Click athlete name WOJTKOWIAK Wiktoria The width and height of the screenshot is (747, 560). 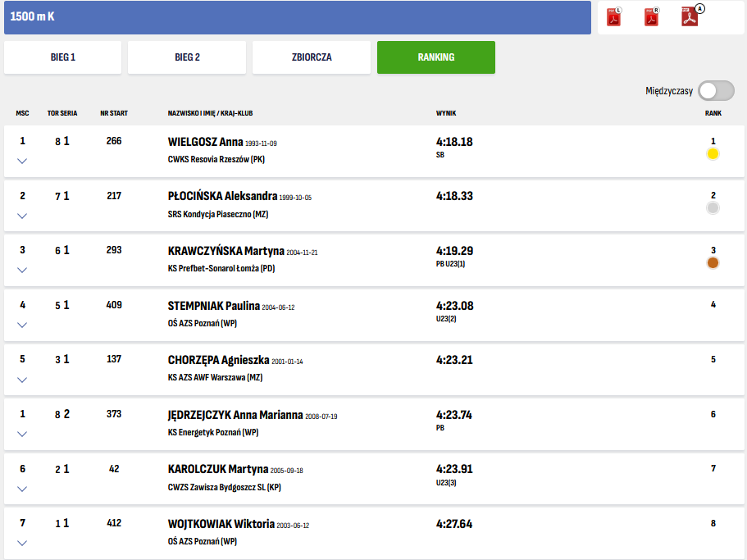pyautogui.click(x=221, y=524)
